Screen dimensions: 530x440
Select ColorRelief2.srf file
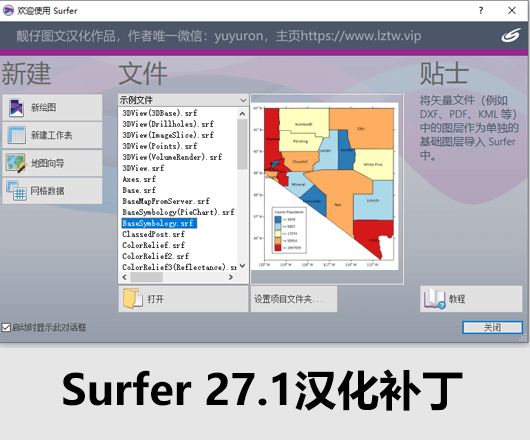(x=155, y=256)
